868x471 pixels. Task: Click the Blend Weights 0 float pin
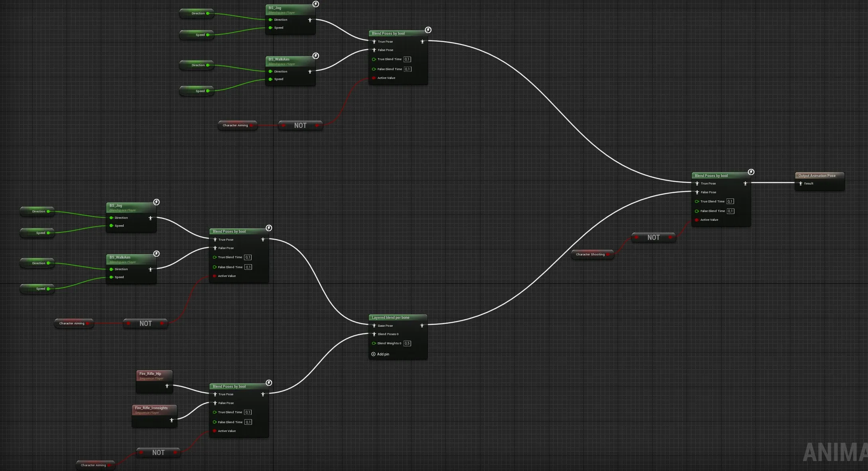(374, 343)
